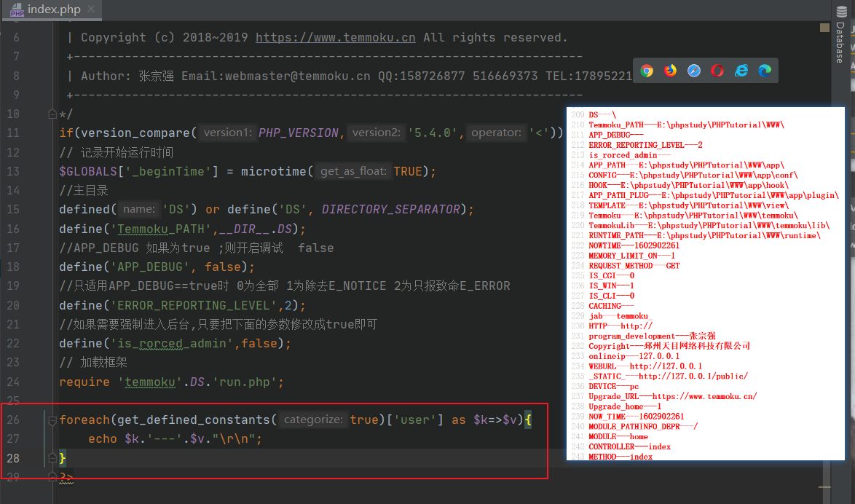Click gutter line number 11
Viewport: 855px width, 504px height.
click(x=13, y=133)
